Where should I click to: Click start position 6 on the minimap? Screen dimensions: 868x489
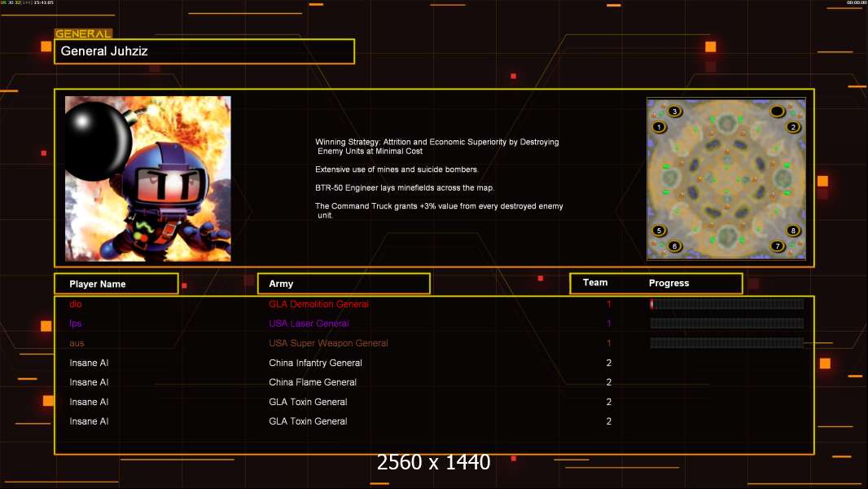pos(674,246)
